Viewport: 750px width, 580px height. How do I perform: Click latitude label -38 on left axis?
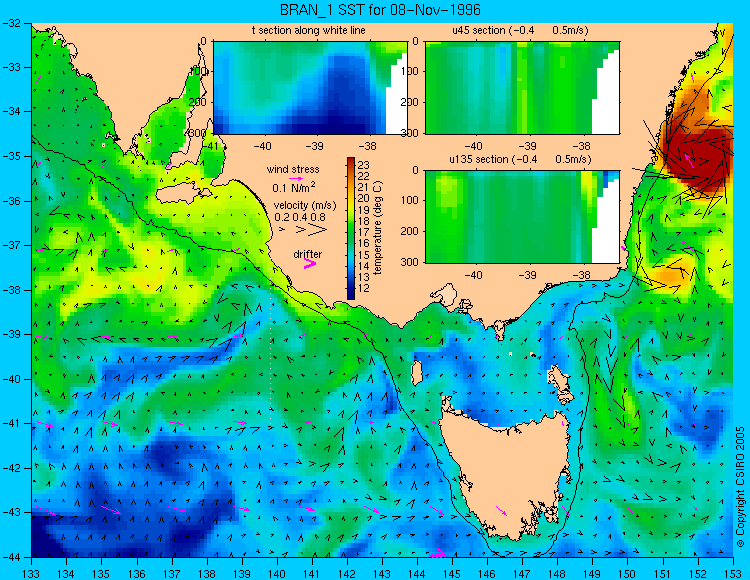(x=14, y=290)
